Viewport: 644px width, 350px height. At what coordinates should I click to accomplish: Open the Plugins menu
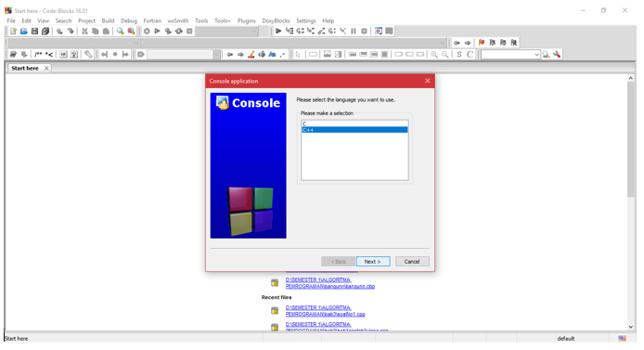tap(247, 20)
